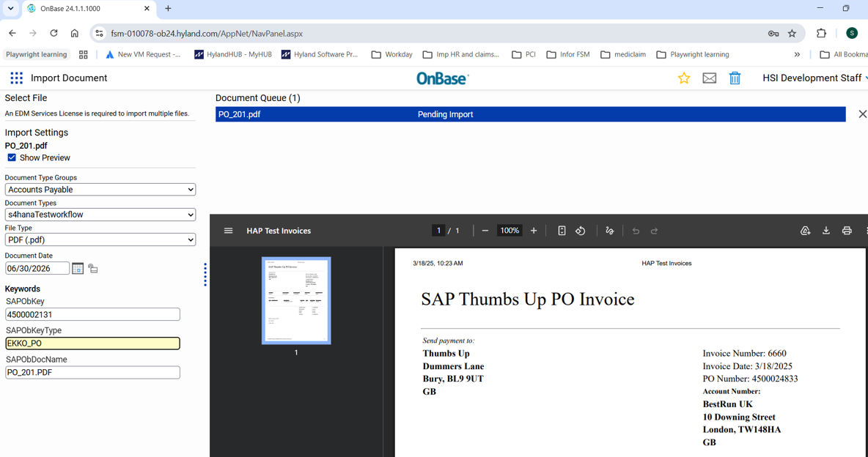Open the Chrome profile avatar
Image resolution: width=868 pixels, height=457 pixels.
(x=852, y=33)
